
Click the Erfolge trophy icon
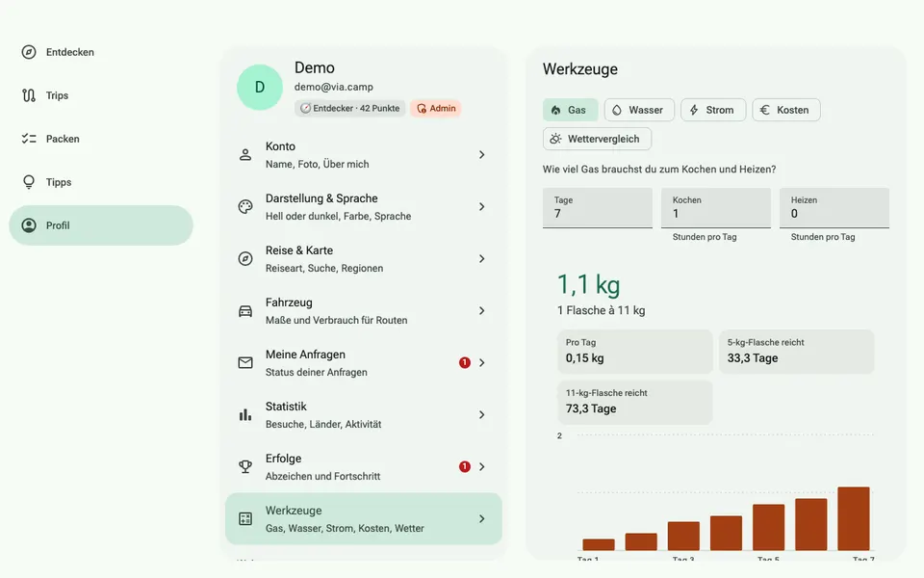tap(245, 466)
